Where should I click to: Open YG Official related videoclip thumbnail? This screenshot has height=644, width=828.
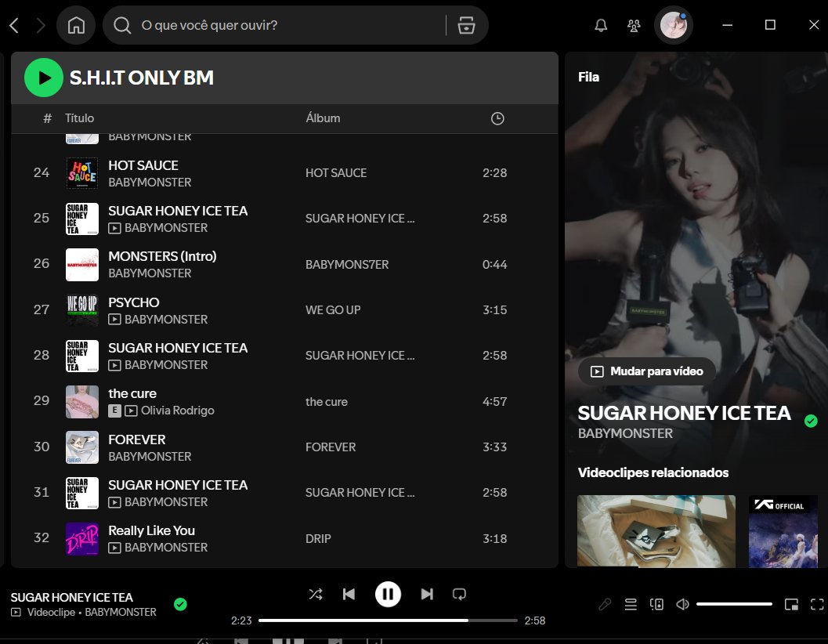(783, 531)
